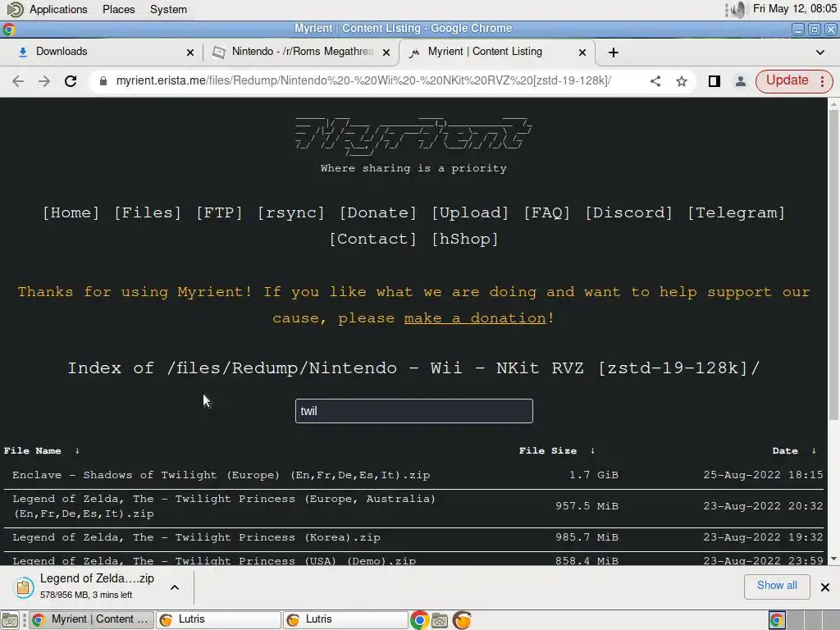Open the [Discord] link
The height and width of the screenshot is (630, 840).
pos(628,212)
